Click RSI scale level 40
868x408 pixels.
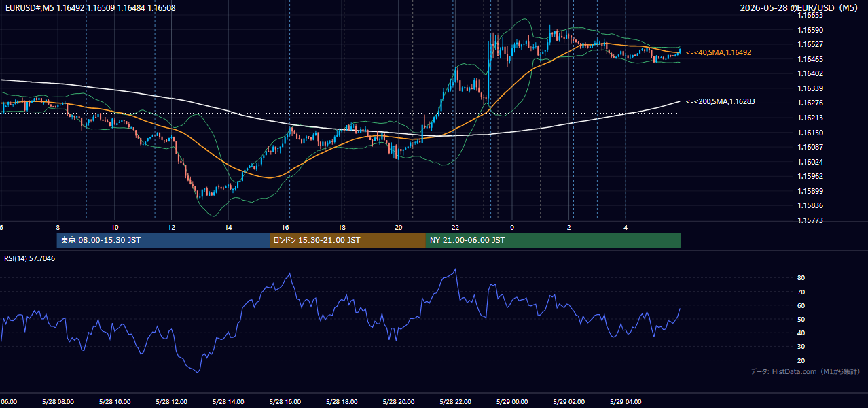point(801,333)
